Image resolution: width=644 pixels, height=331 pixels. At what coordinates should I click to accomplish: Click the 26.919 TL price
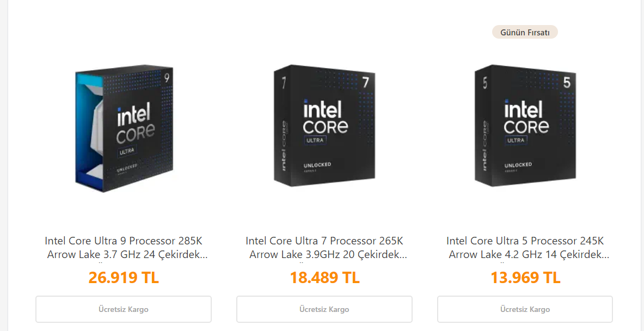click(x=124, y=278)
